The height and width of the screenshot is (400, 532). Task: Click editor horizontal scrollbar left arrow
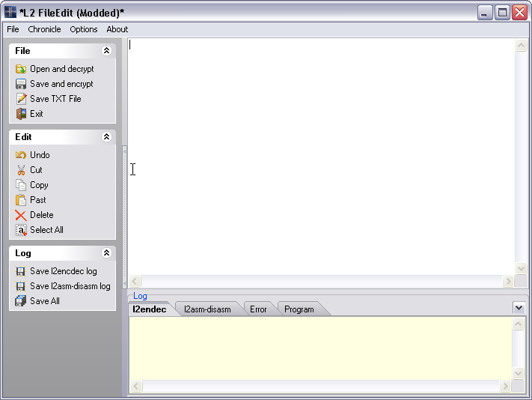click(135, 282)
